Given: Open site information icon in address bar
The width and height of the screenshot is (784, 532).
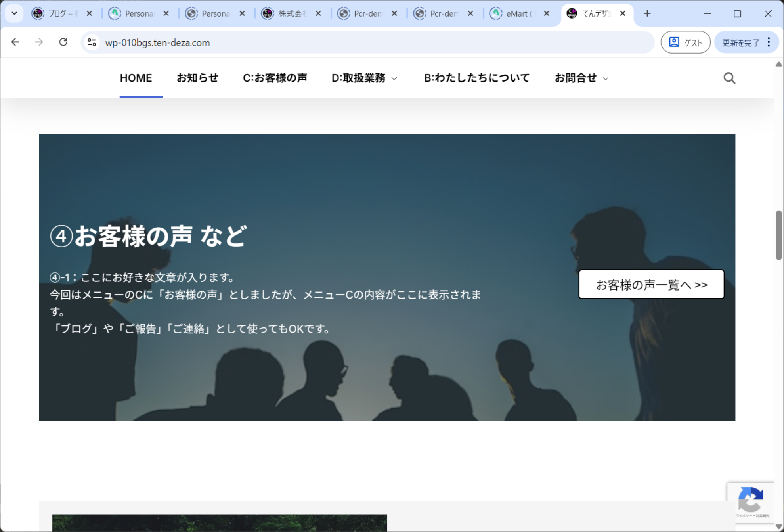Looking at the screenshot, I should pos(92,42).
